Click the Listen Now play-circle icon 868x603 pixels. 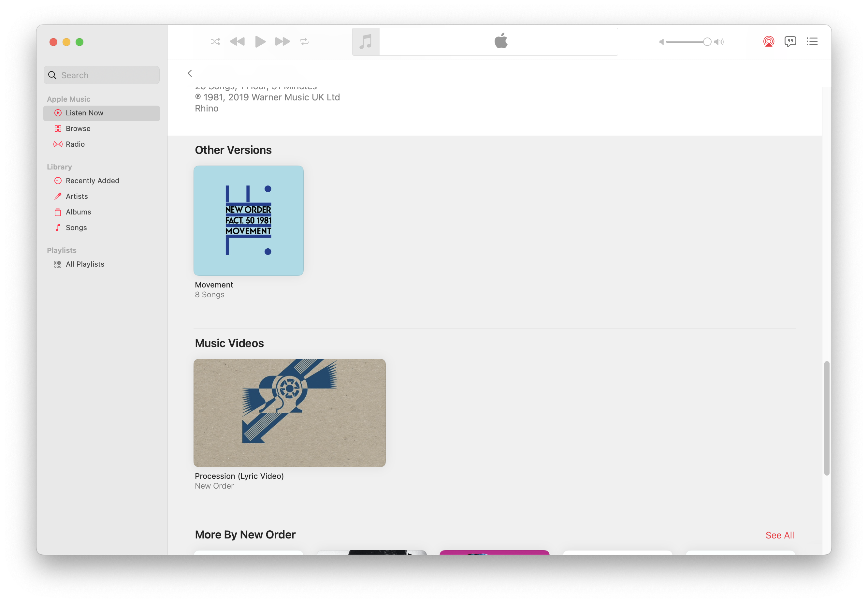[58, 113]
